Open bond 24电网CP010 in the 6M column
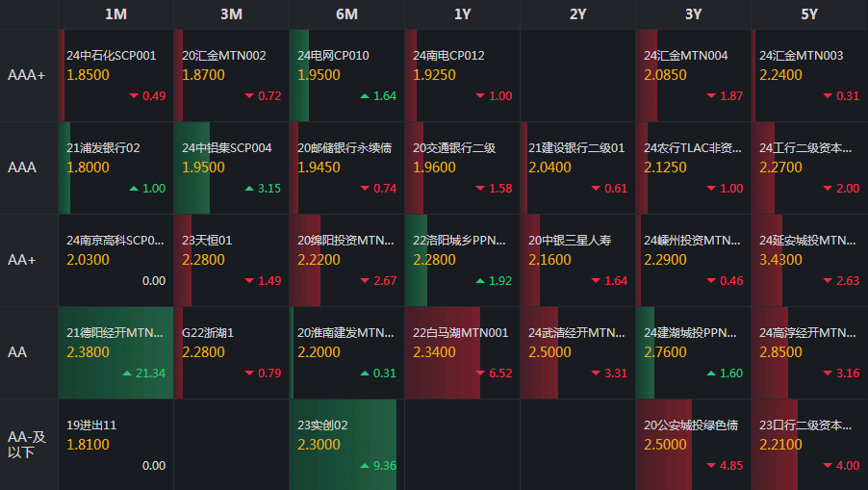868x490 pixels. [346, 75]
